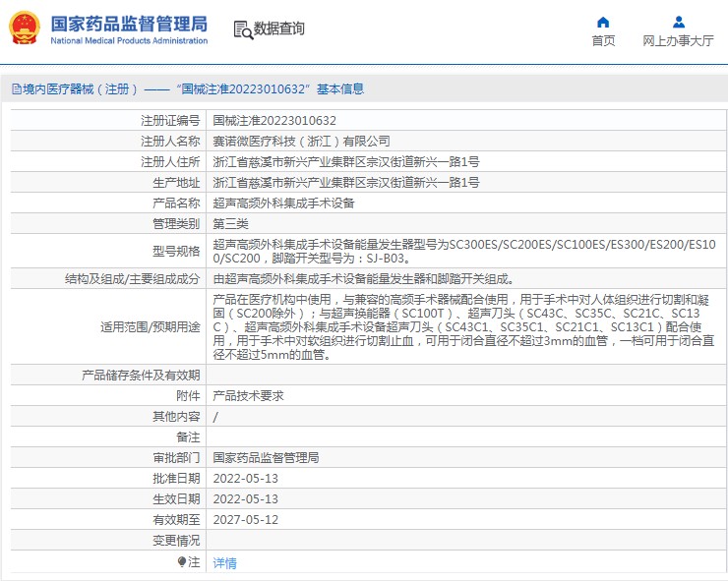Select the 第三类 category value
728x581 pixels.
pyautogui.click(x=231, y=224)
